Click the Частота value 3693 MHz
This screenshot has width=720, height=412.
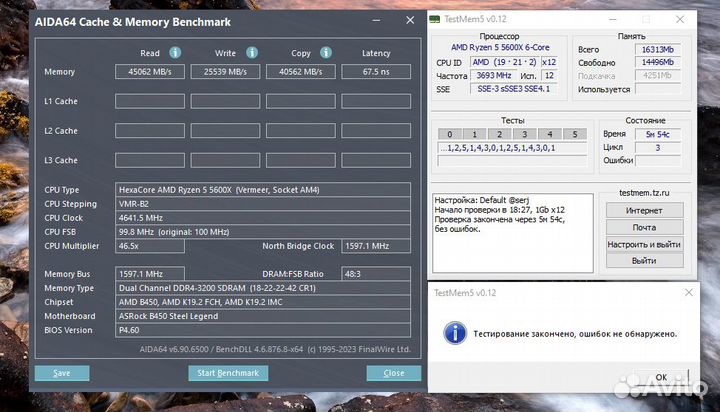click(494, 75)
